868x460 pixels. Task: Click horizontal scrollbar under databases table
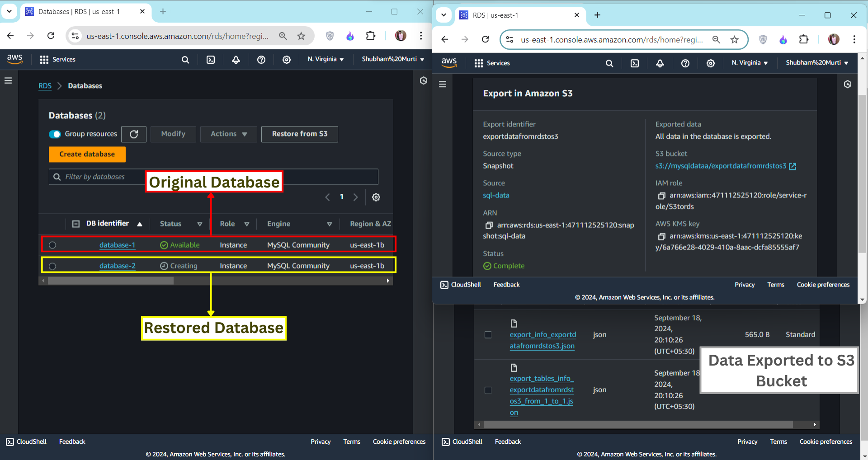pyautogui.click(x=111, y=281)
